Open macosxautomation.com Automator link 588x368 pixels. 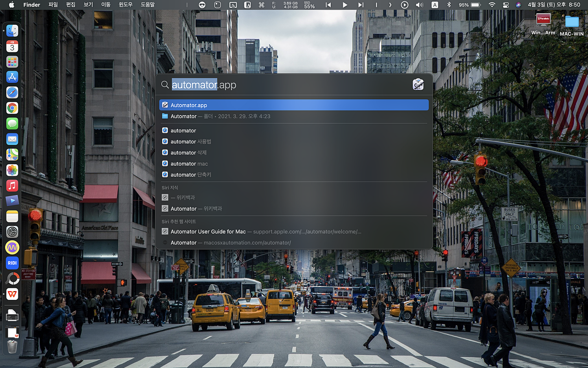[x=294, y=242]
